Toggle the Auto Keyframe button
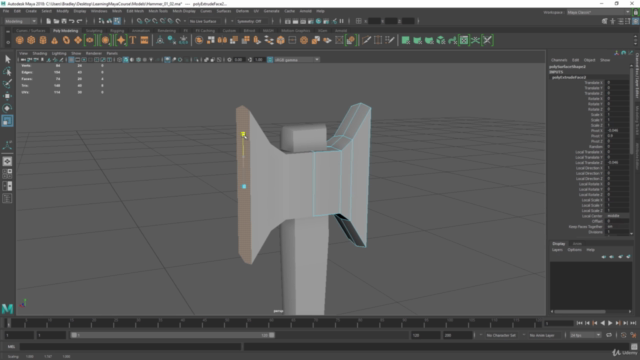This screenshot has height=360, width=640. tap(623, 335)
